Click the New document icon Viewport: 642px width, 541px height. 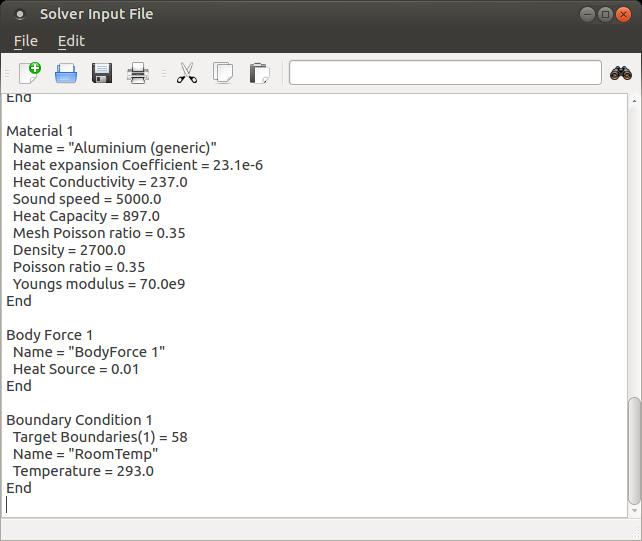tap(30, 73)
